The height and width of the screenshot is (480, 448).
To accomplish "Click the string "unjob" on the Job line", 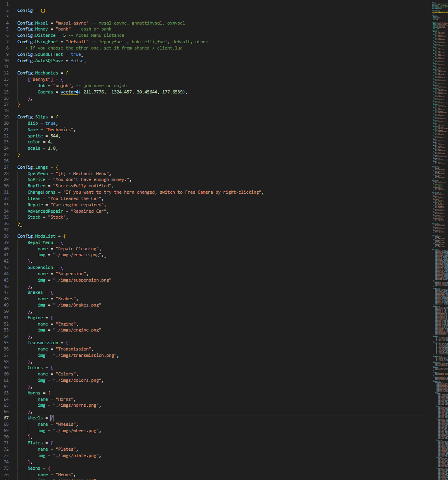I will (x=61, y=85).
